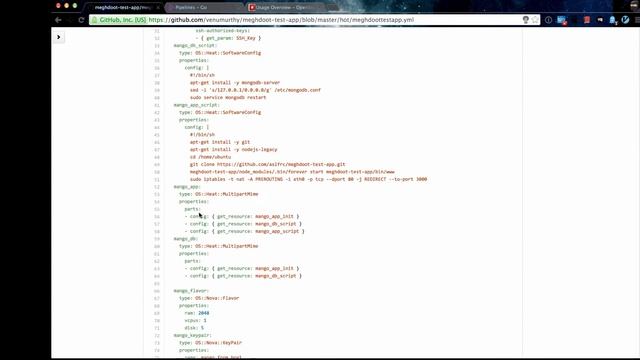This screenshot has width=640, height=360.
Task: Bookmark this page with the star icon
Action: [535, 20]
